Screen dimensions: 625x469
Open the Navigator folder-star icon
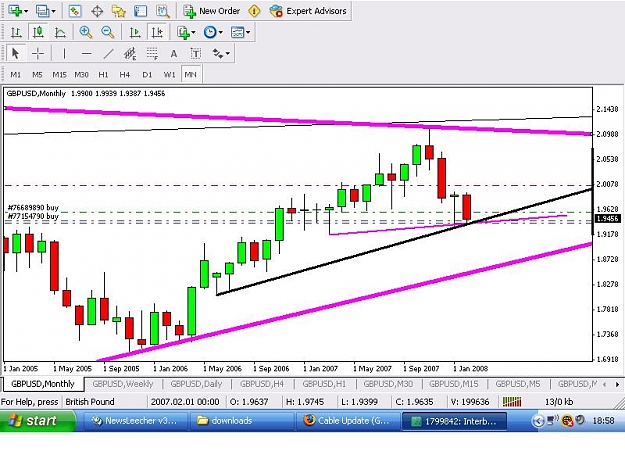pos(119,11)
